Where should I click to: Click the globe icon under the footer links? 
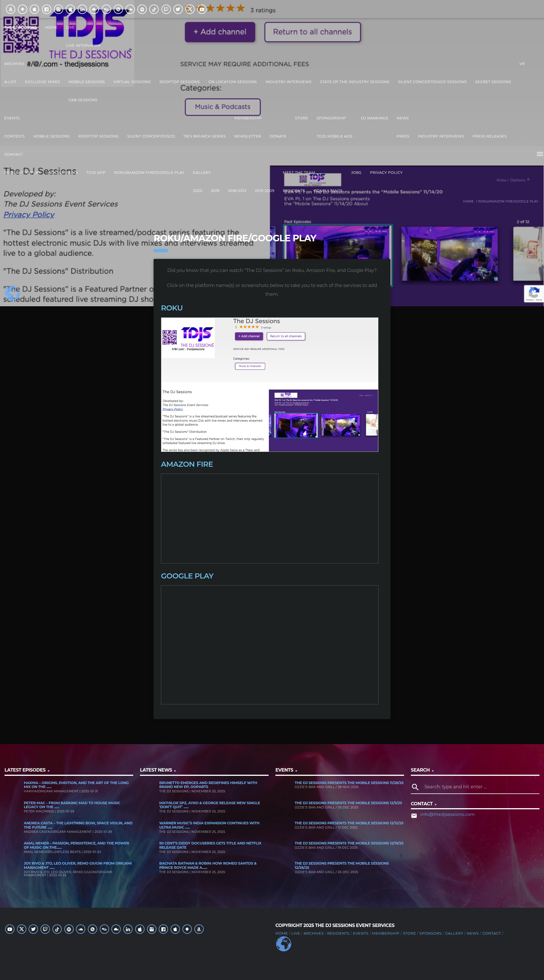(283, 944)
